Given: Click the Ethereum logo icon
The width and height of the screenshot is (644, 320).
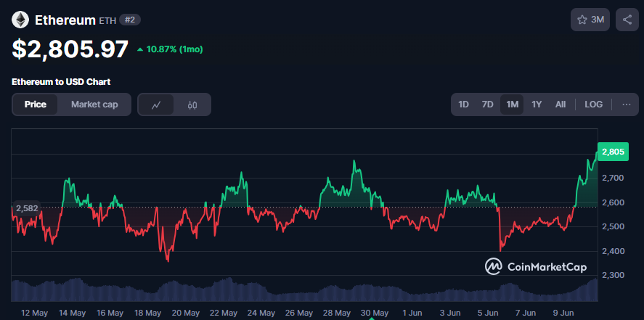Looking at the screenshot, I should click(20, 20).
